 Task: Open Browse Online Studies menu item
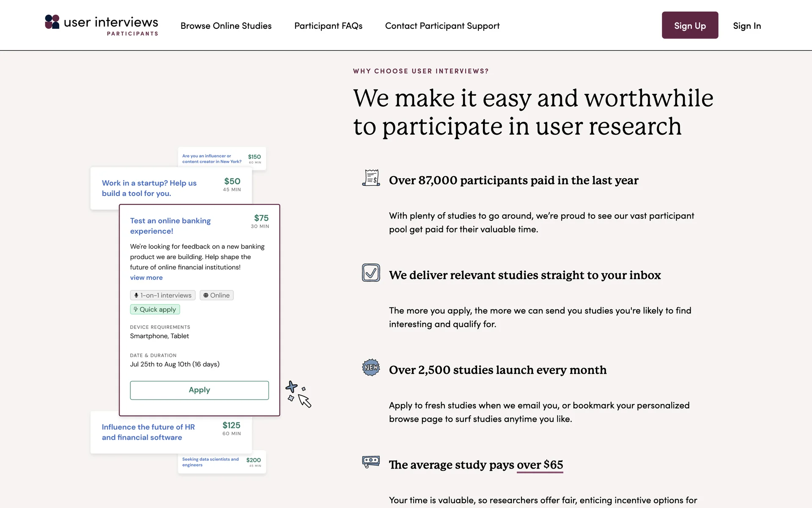[226, 26]
